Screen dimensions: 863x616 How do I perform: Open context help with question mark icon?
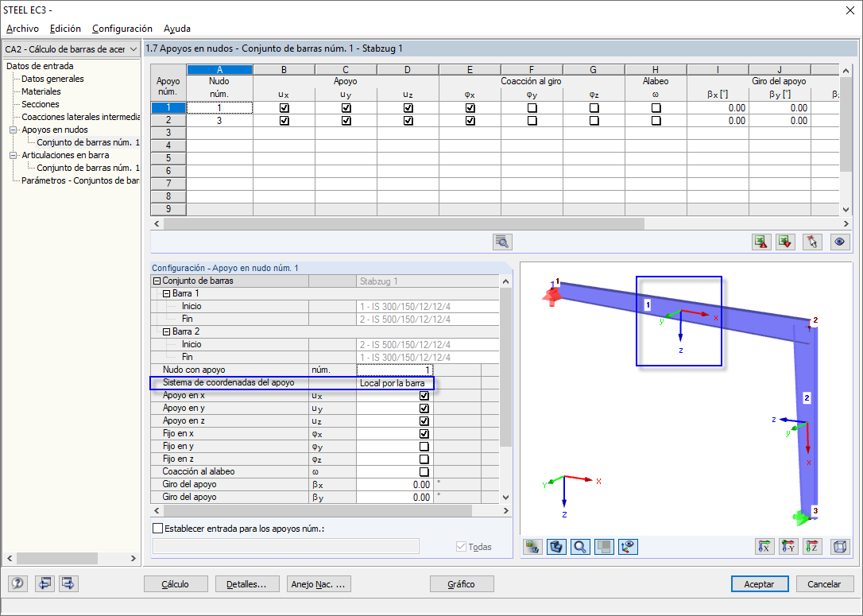click(x=17, y=583)
